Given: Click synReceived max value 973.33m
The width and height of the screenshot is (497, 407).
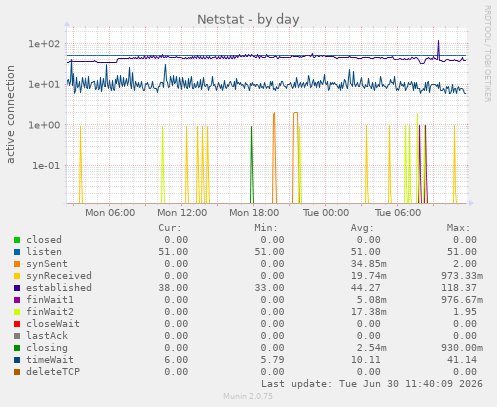Looking at the screenshot, I should pos(462,276).
